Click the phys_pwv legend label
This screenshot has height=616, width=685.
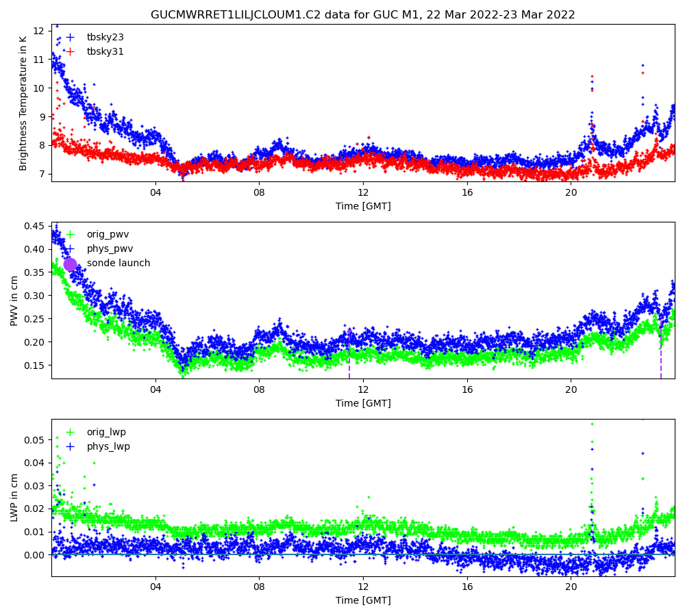pos(110,249)
